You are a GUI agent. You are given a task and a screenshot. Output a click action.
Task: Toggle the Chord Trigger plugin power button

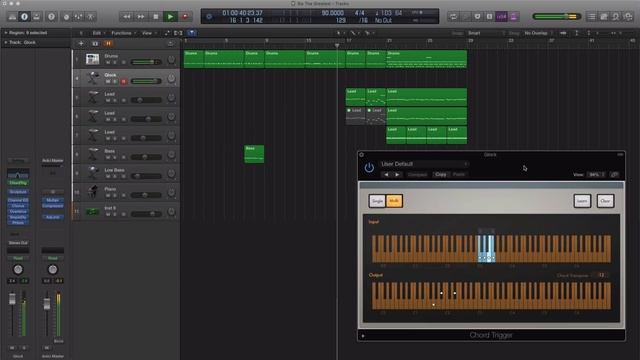(369, 168)
